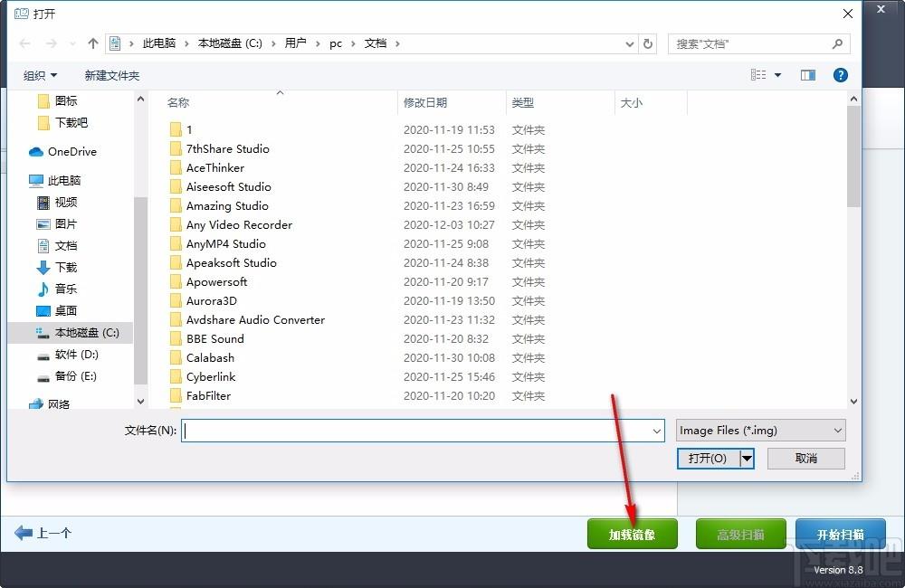Image resolution: width=905 pixels, height=588 pixels.
Task: Sort by the 大小 column header
Action: tap(632, 103)
